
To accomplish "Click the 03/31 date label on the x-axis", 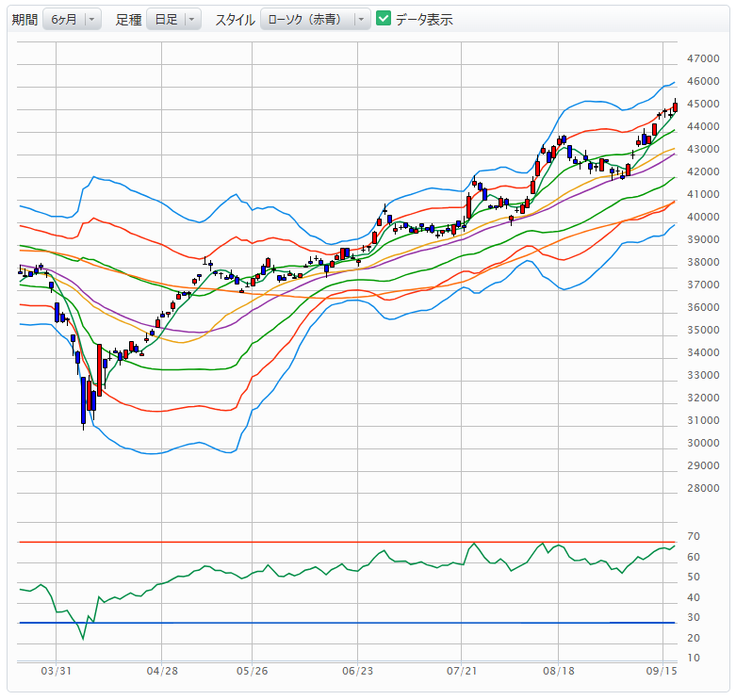I will tap(57, 671).
